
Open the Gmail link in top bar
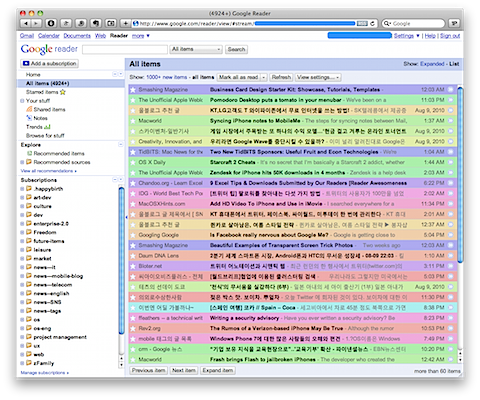point(27,36)
